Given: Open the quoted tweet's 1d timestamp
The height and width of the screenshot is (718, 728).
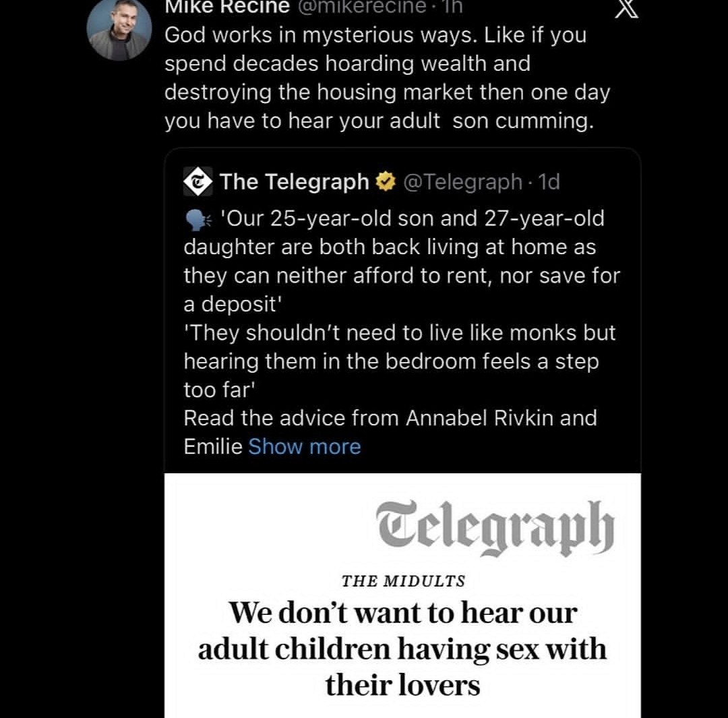Looking at the screenshot, I should [x=549, y=181].
